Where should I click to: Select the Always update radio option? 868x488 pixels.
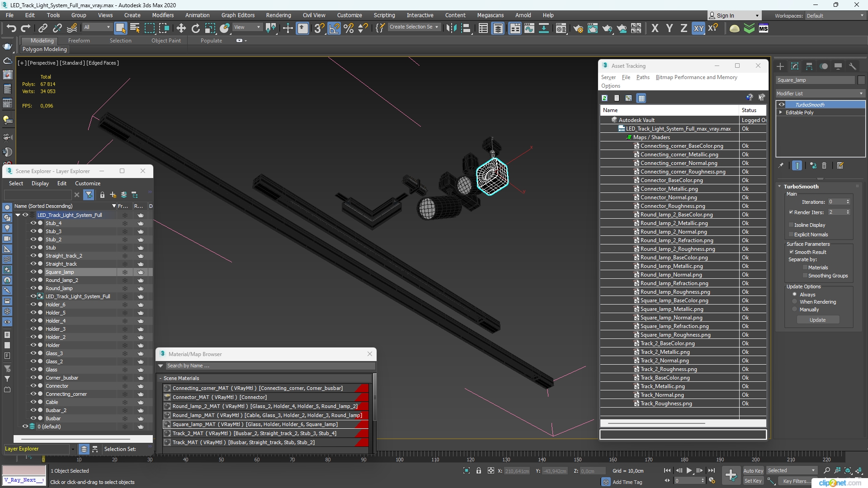pos(794,294)
